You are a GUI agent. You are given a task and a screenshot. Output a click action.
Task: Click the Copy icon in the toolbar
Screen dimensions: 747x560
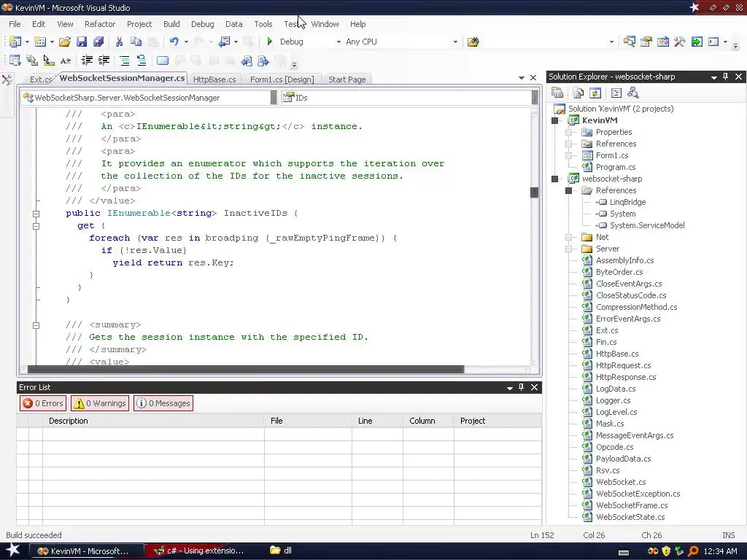pyautogui.click(x=136, y=42)
